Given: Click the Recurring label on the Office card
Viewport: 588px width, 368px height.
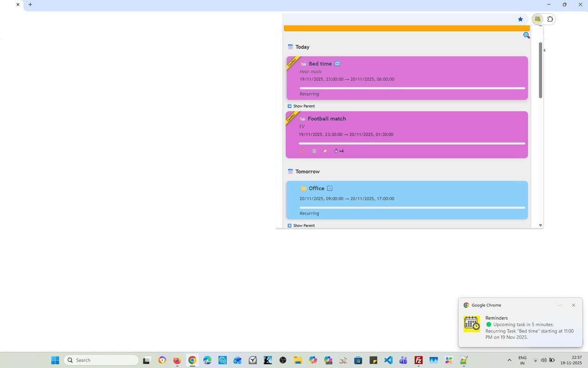Looking at the screenshot, I should point(309,213).
